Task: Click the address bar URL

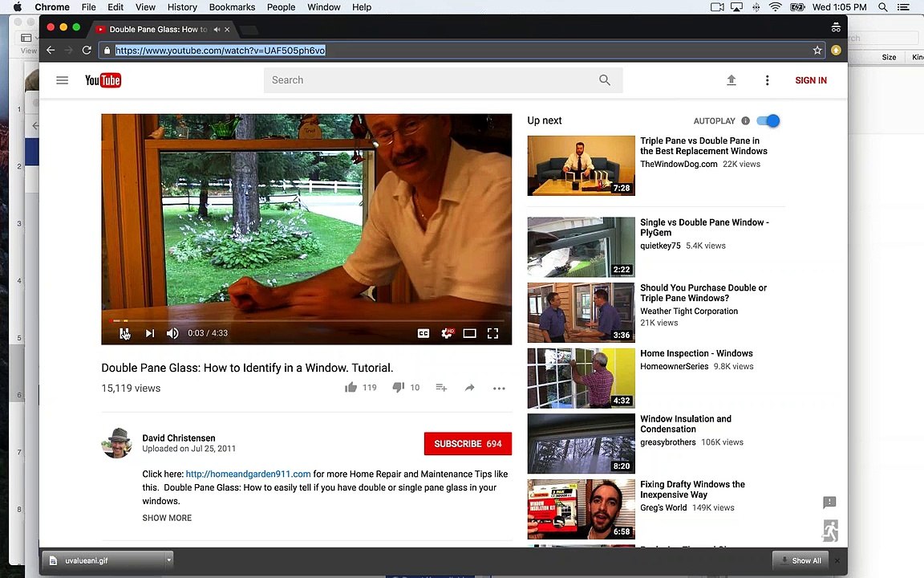Action: (x=221, y=51)
